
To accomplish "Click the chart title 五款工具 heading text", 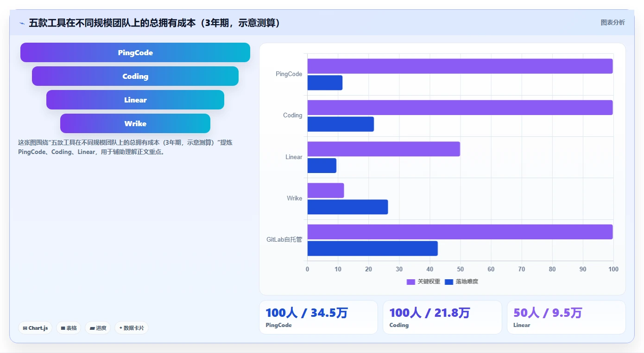I will point(155,23).
